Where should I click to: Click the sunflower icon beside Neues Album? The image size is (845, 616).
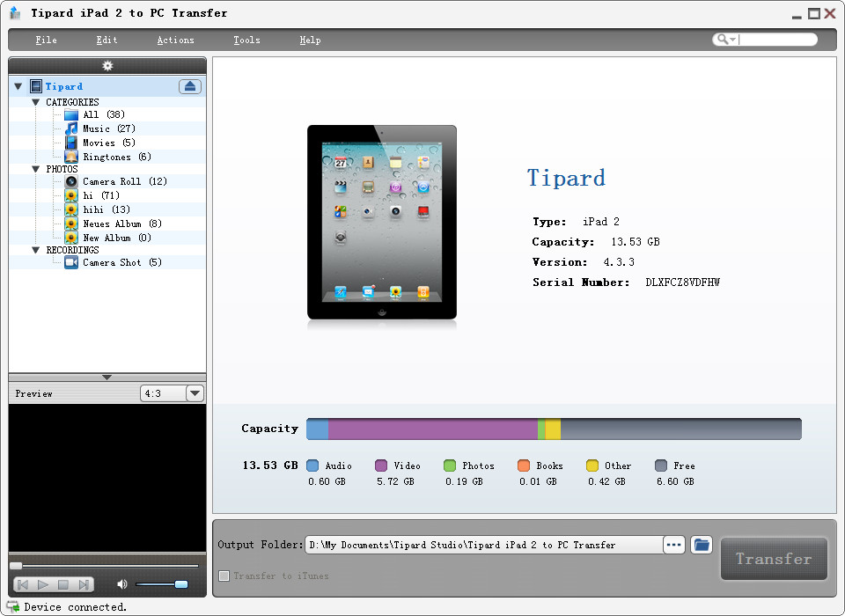pyautogui.click(x=71, y=224)
